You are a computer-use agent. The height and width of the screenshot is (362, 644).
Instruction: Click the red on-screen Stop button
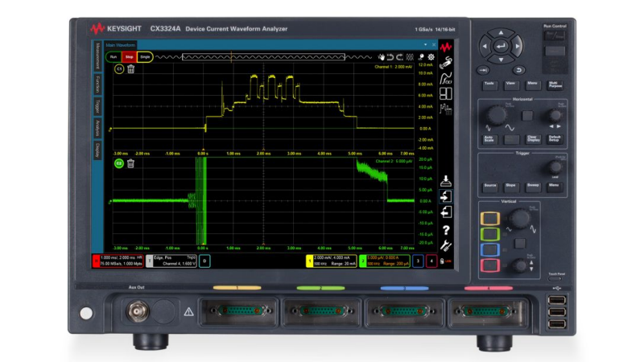130,57
